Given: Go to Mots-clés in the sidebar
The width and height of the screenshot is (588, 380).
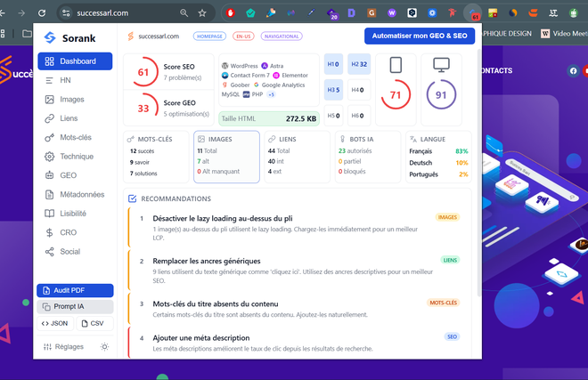Looking at the screenshot, I should point(75,137).
